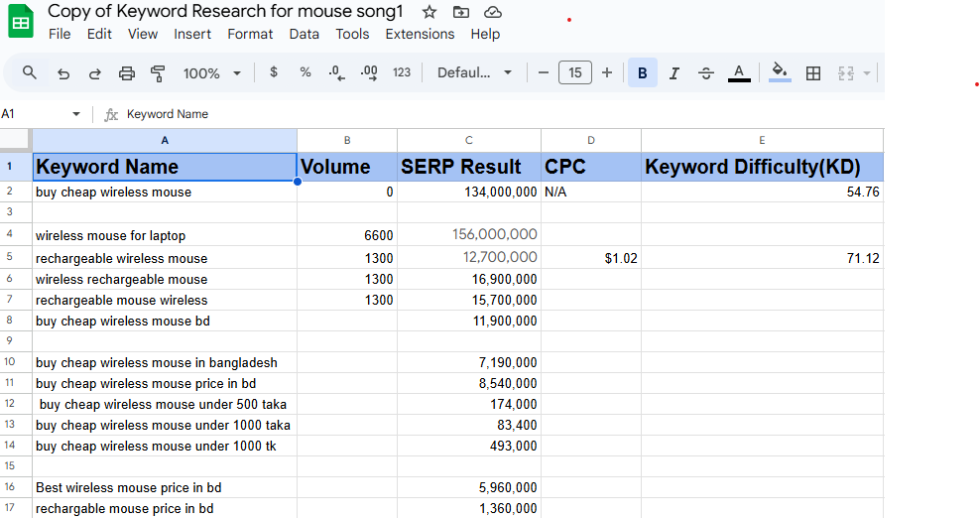The height and width of the screenshot is (518, 980).
Task: Star this document
Action: (x=429, y=12)
